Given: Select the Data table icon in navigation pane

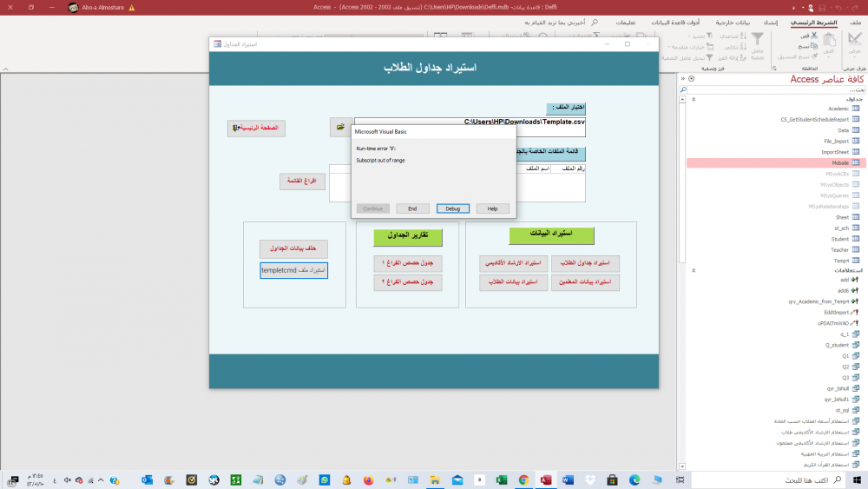Looking at the screenshot, I should pos(856,130).
